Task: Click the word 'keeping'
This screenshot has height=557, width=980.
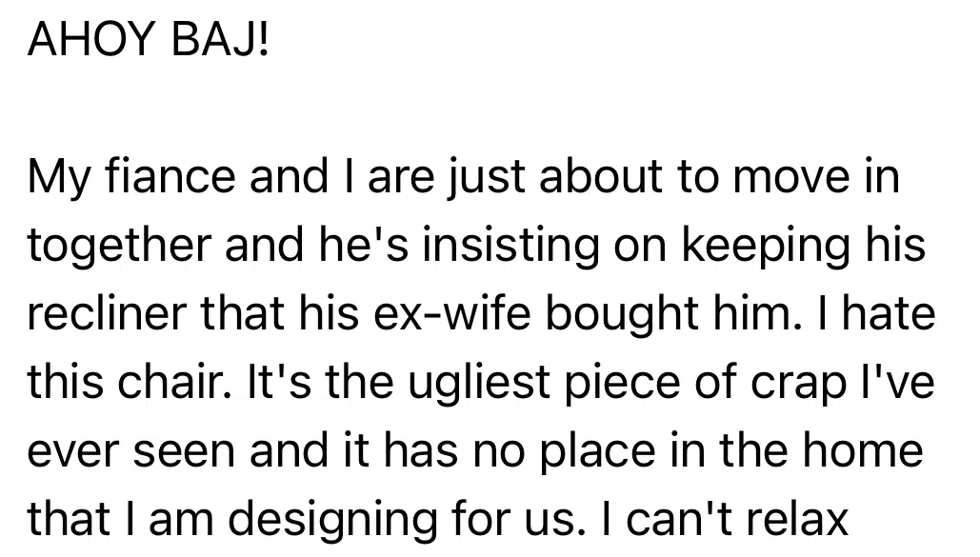Action: (748, 247)
